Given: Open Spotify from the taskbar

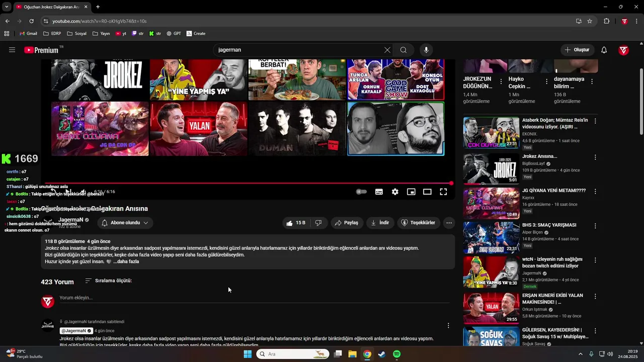Looking at the screenshot, I should pos(396,354).
